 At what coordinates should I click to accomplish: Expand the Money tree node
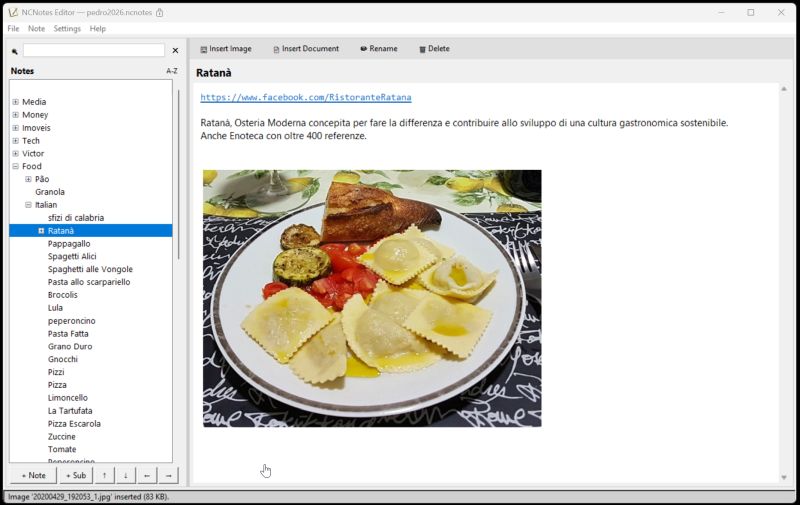16,115
